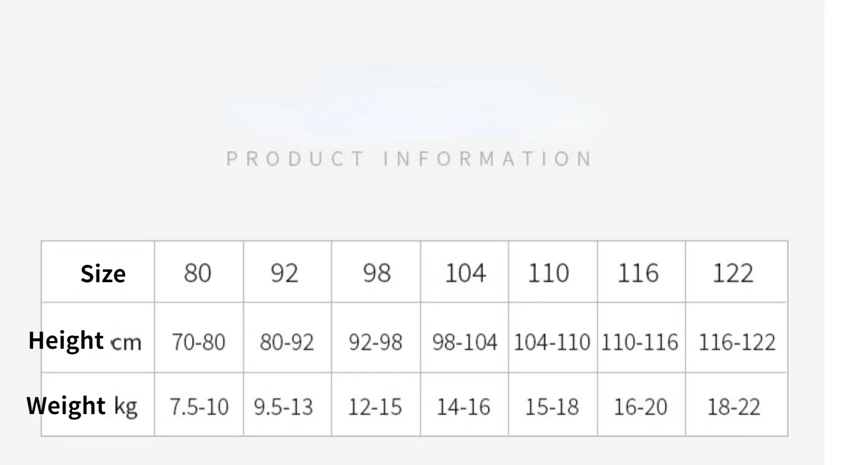Click the 9.5-13 weight range cell
This screenshot has width=868, height=465.
pos(284,407)
